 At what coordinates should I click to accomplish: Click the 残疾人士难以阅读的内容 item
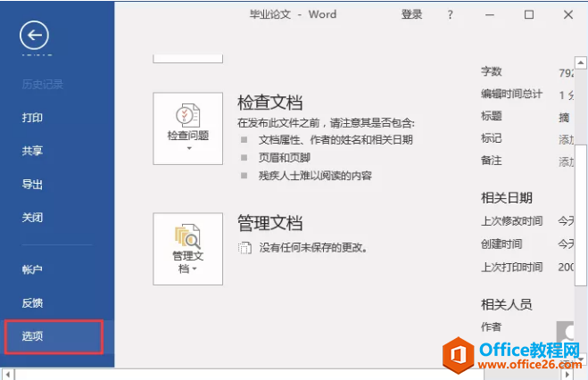pos(315,176)
